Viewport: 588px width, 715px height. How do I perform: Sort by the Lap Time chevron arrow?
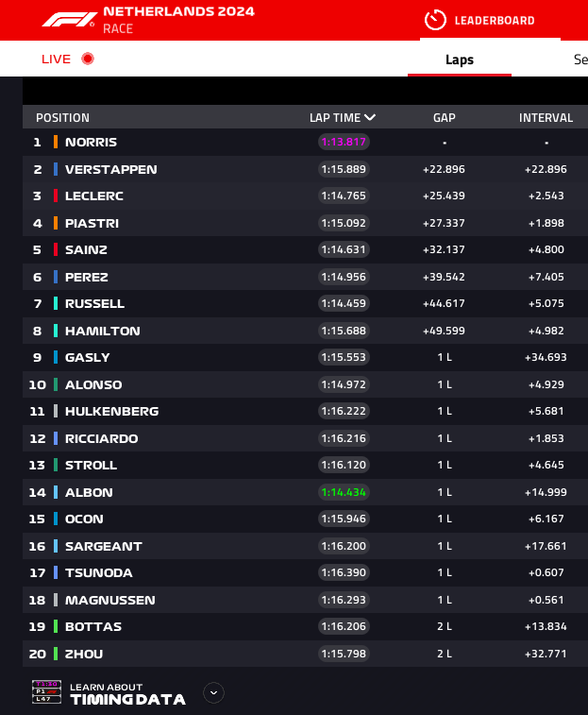370,118
